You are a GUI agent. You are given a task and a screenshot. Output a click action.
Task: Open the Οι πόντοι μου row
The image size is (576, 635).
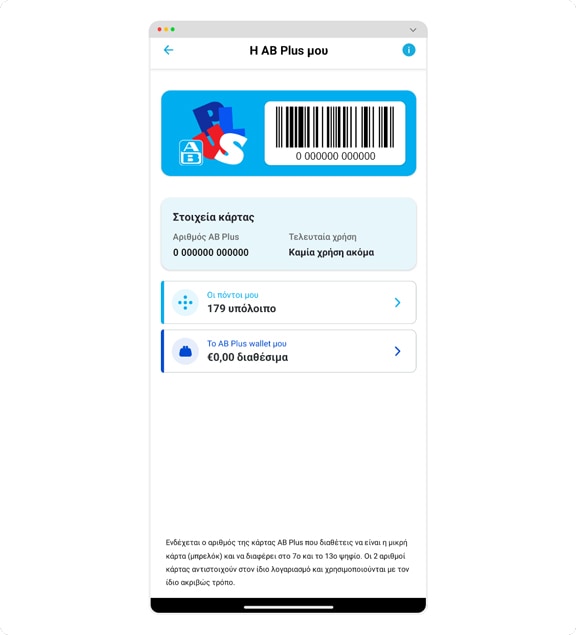pos(288,303)
